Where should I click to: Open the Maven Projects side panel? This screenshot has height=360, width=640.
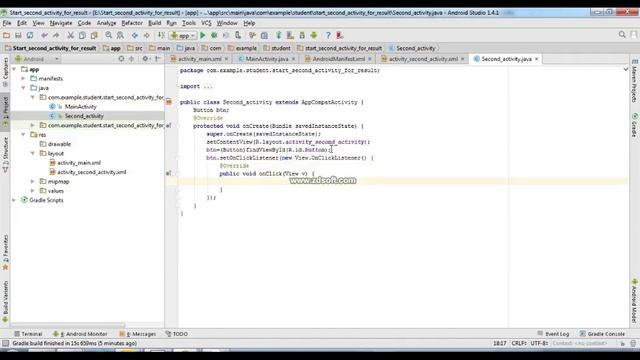click(x=634, y=80)
